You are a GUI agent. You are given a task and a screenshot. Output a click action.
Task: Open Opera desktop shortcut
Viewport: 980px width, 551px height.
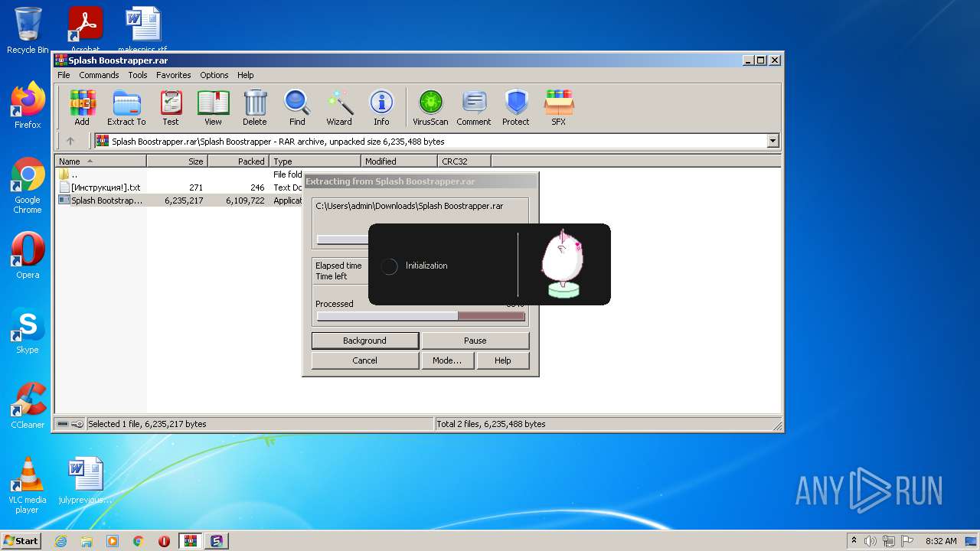coord(28,256)
